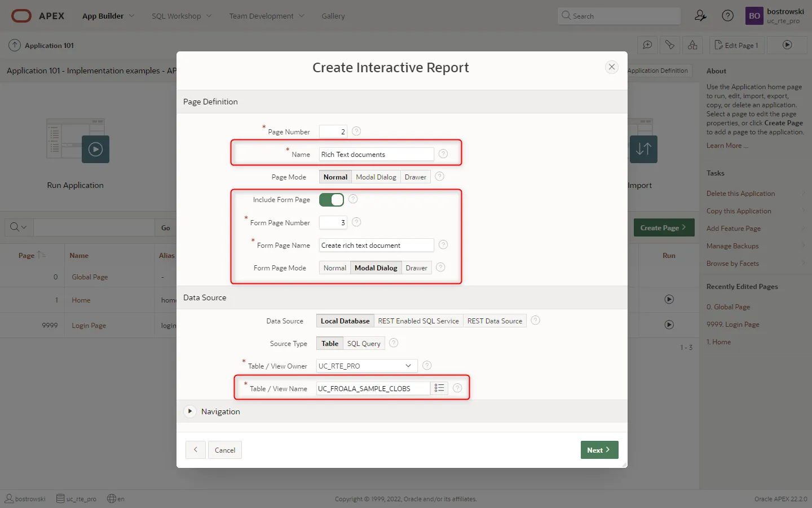Go to the Gallery menu item
The image size is (812, 508).
point(333,16)
